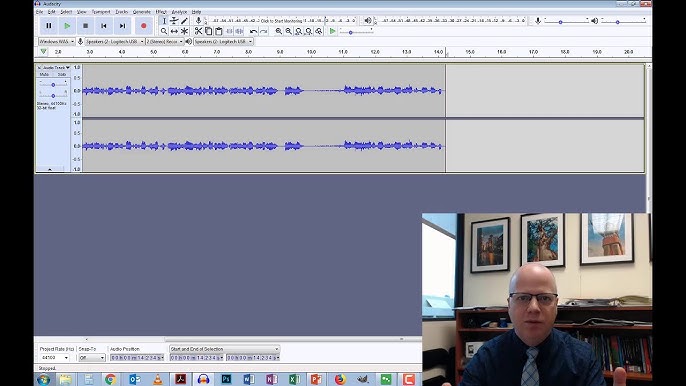The width and height of the screenshot is (686, 386).
Task: Click the Undo arrow
Action: (253, 31)
